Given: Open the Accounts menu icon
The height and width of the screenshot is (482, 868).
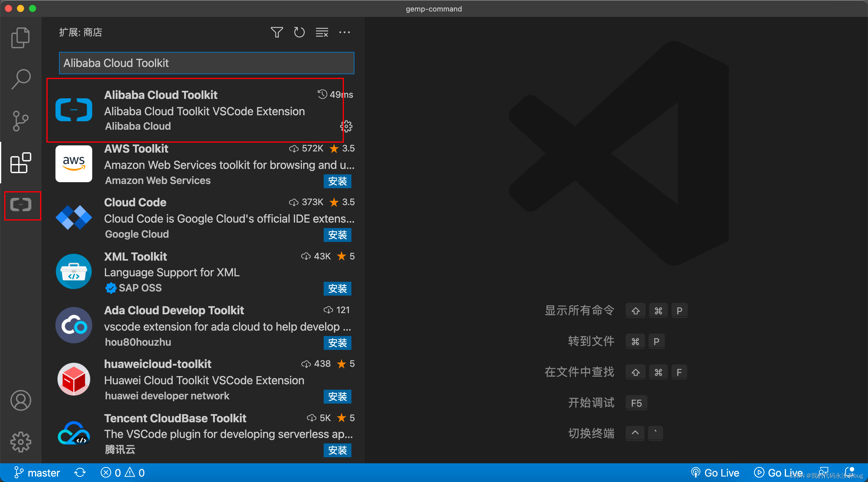Looking at the screenshot, I should coord(20,400).
